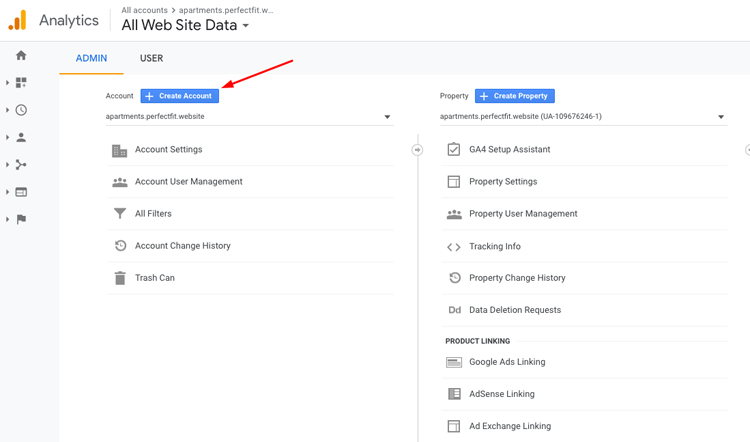This screenshot has width=750, height=442.
Task: Click the Trash Can icon
Action: 120,278
